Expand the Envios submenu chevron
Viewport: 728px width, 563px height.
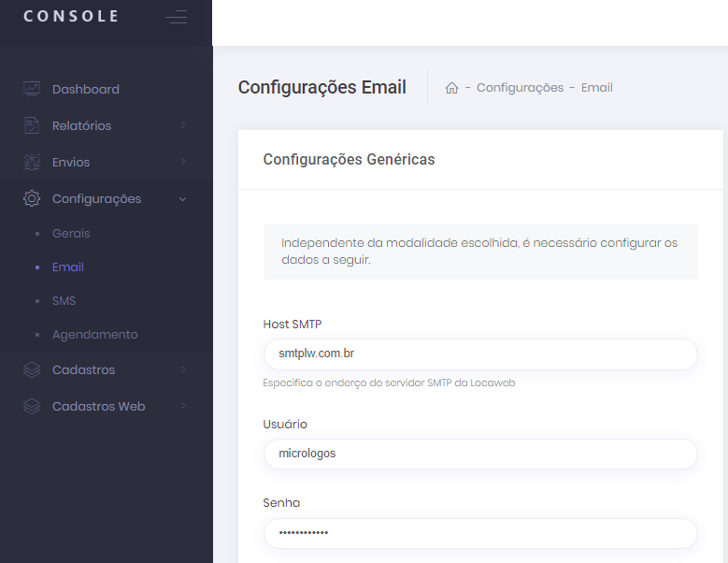[183, 162]
